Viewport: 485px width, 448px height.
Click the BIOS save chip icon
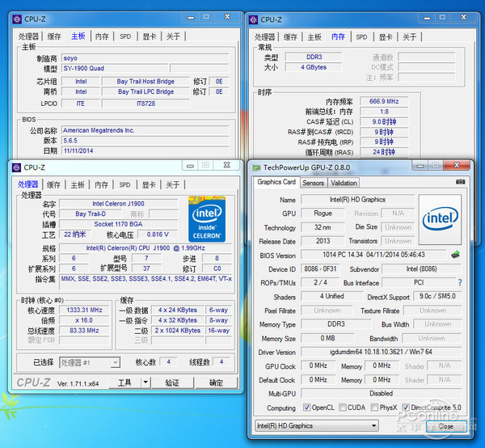[x=455, y=255]
